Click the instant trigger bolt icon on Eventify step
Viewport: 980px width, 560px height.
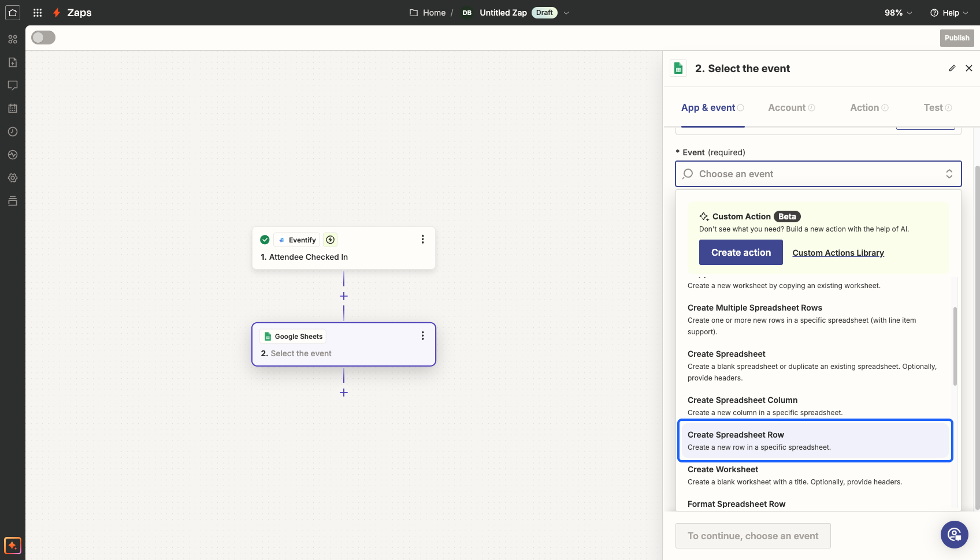click(331, 240)
